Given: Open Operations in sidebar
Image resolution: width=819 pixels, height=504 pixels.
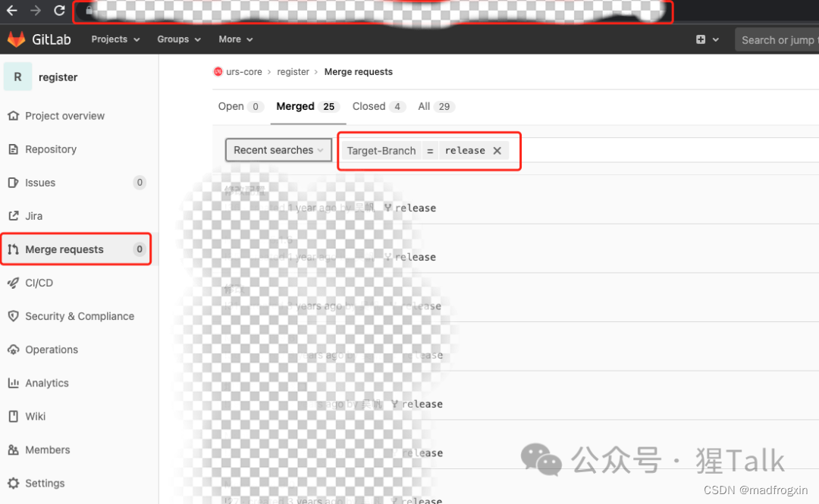Looking at the screenshot, I should click(x=52, y=349).
